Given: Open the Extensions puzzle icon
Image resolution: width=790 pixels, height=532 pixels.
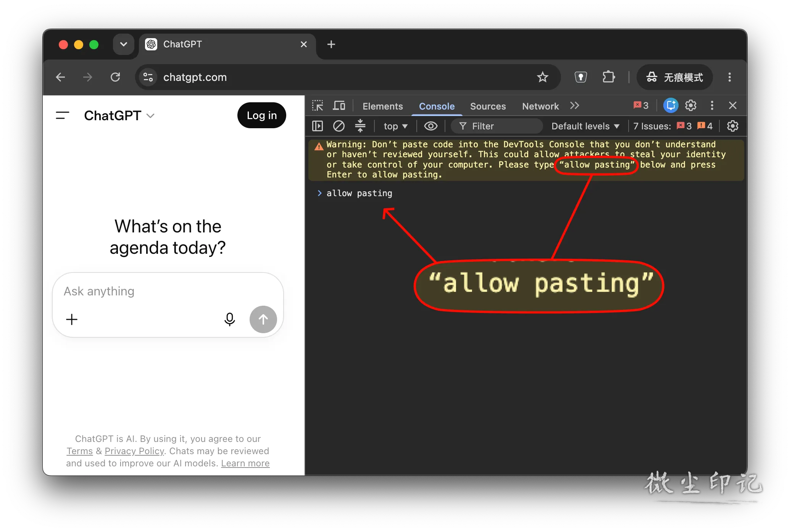Looking at the screenshot, I should click(609, 77).
